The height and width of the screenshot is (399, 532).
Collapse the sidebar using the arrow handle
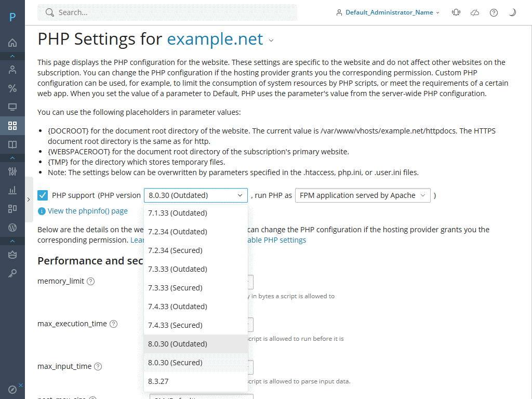coord(29,198)
